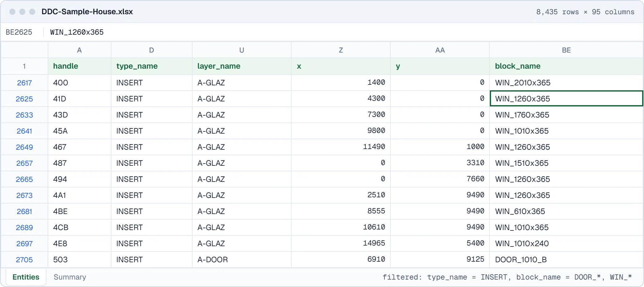This screenshot has height=287, width=644.
Task: Select row number 2617
Action: click(x=24, y=83)
